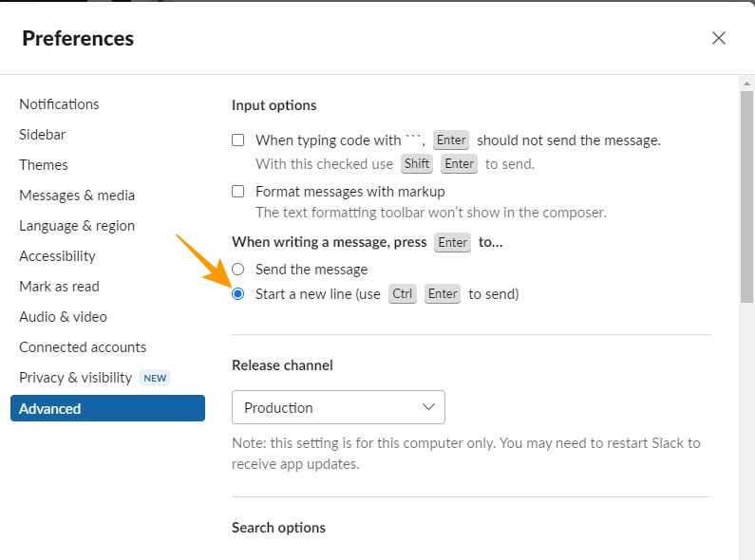The width and height of the screenshot is (755, 560).
Task: Click the text formatting toolbar description text
Action: 431,213
